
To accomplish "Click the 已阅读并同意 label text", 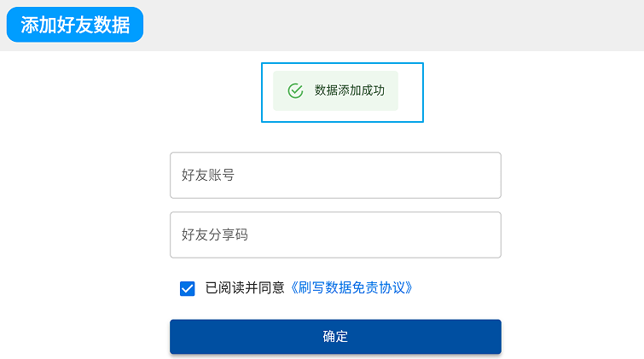I will 245,287.
